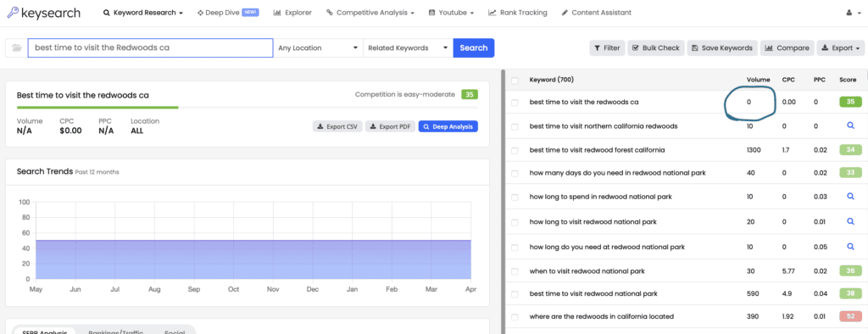Click keyword best time to visit redwood national park
The height and width of the screenshot is (334, 868).
pyautogui.click(x=593, y=293)
